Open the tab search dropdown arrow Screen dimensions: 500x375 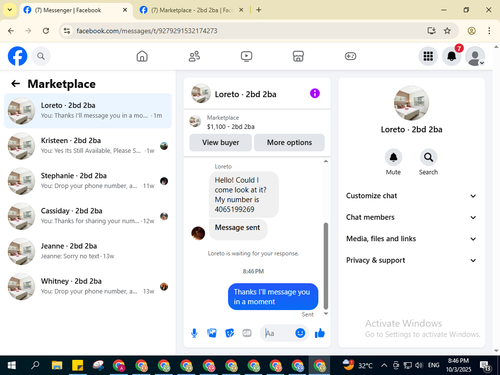point(10,10)
